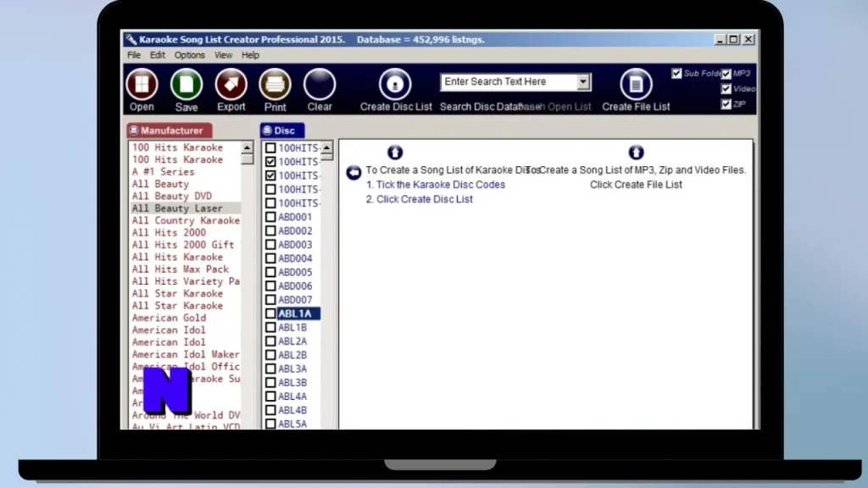
Task: Click the Print icon
Action: point(275,84)
